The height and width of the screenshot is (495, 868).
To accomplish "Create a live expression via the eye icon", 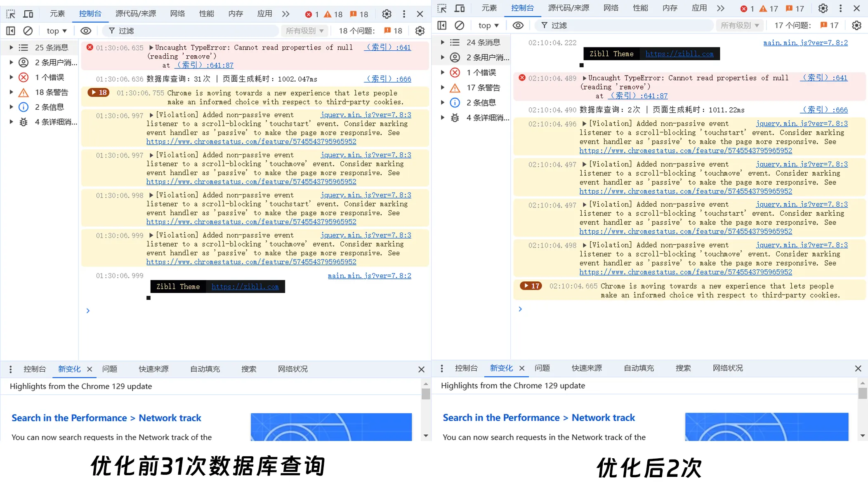I will 85,31.
